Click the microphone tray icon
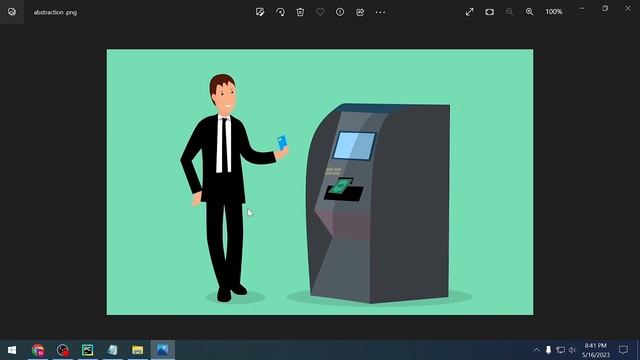640x360 pixels. point(549,350)
